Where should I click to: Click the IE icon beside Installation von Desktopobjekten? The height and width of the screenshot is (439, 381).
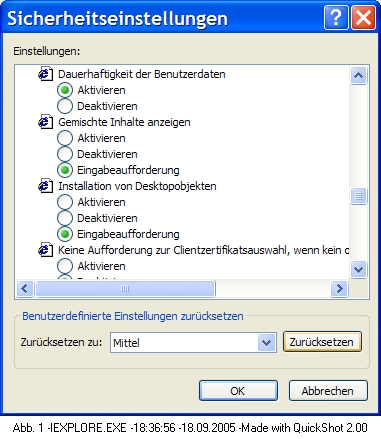tap(45, 186)
